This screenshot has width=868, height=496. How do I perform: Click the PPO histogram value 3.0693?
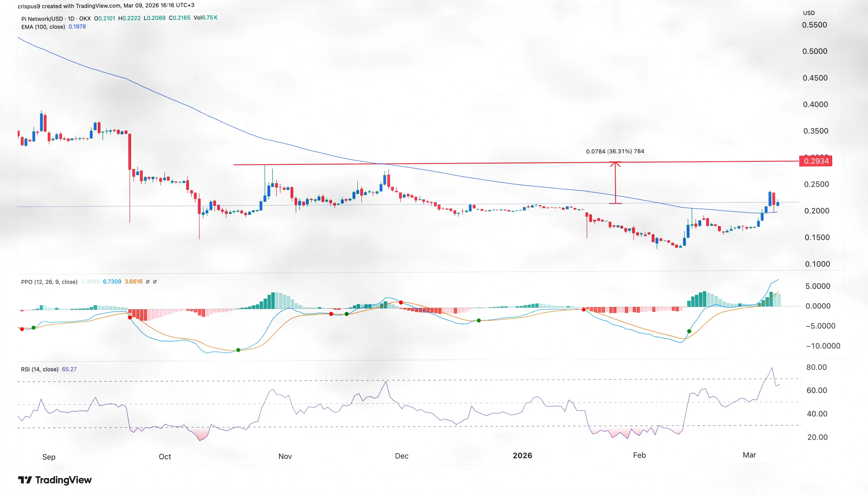[x=90, y=282]
